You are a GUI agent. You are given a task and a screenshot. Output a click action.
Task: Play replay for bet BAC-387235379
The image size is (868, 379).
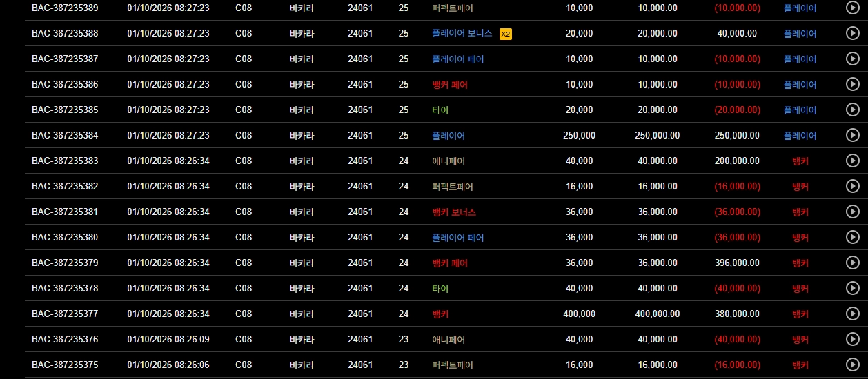coord(853,263)
